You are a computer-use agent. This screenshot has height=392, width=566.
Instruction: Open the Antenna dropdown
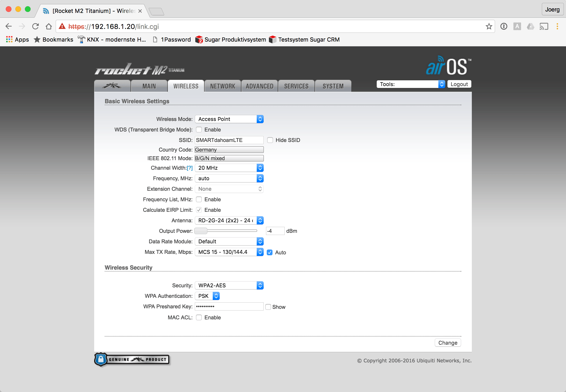point(229,220)
